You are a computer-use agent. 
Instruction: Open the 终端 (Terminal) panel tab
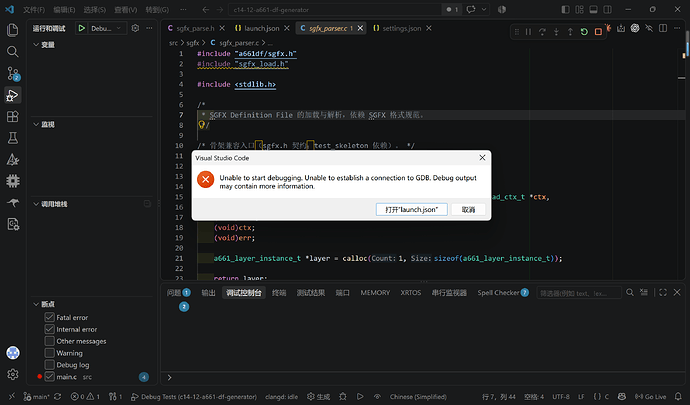pos(279,292)
